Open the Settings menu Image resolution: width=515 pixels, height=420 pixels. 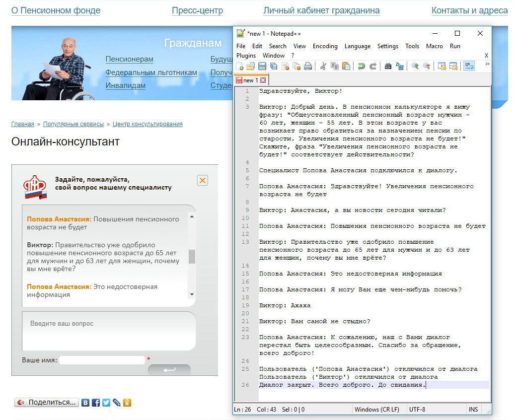click(387, 46)
